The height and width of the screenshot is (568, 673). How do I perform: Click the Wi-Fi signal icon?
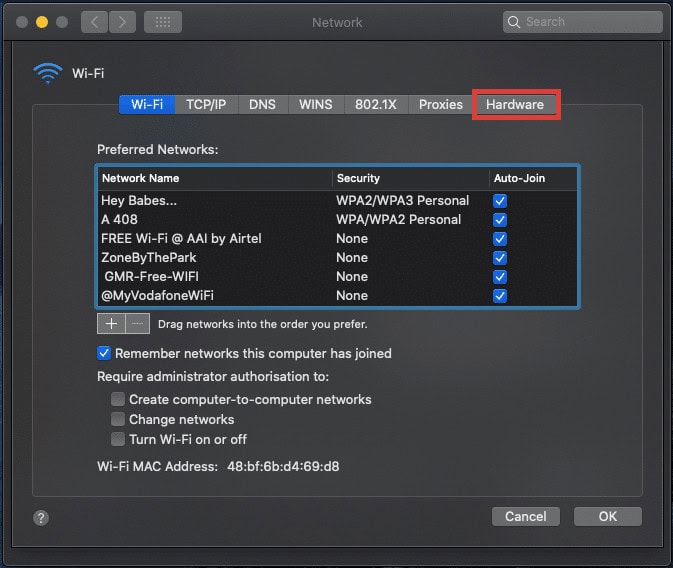pos(47,73)
